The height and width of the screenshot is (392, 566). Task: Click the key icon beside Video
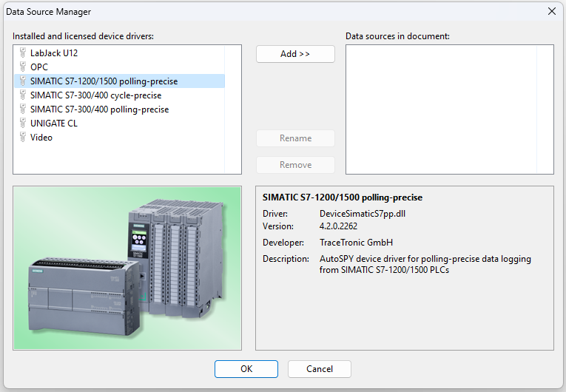point(23,137)
